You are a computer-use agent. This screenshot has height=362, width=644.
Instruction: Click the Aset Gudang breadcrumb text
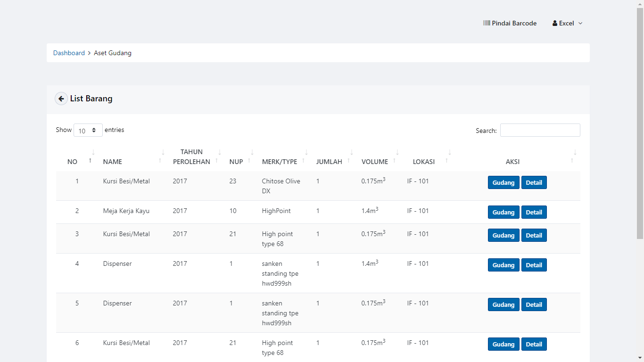pos(113,53)
